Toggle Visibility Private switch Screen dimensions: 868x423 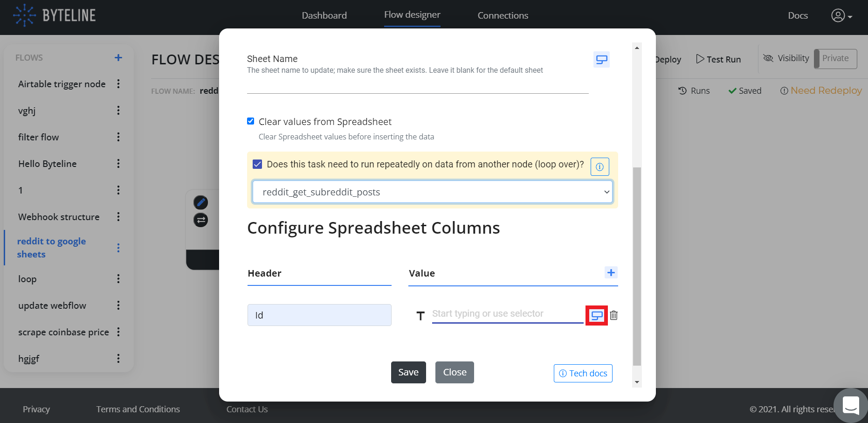coord(835,59)
